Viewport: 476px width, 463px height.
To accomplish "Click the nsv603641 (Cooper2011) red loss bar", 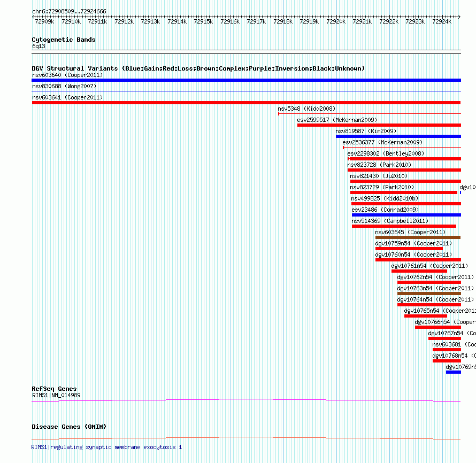I will tap(246, 103).
